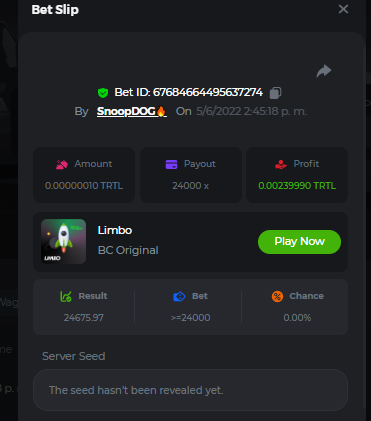Click the blue Bet target icon

coord(179,296)
